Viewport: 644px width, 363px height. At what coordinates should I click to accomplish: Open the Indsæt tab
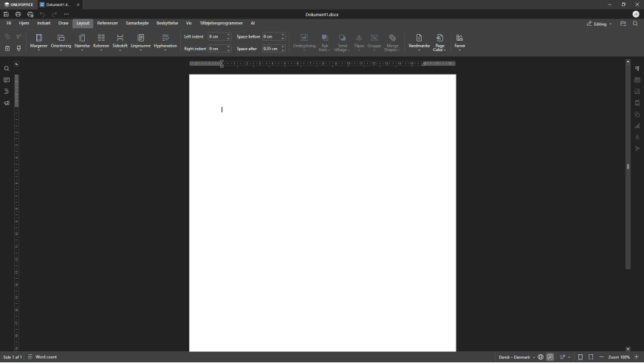click(x=44, y=23)
